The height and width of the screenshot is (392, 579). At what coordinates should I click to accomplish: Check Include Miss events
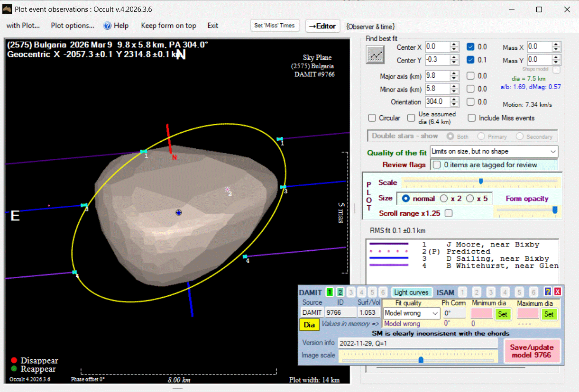click(471, 118)
